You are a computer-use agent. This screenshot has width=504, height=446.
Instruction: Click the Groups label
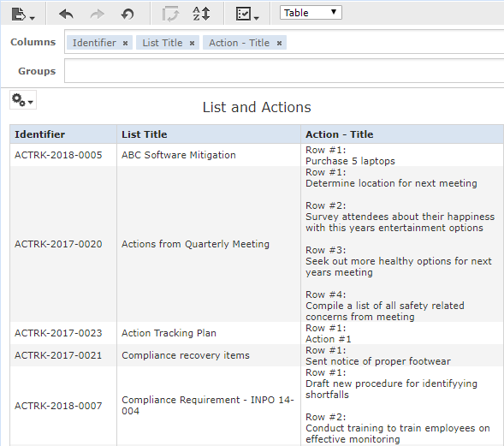37,71
